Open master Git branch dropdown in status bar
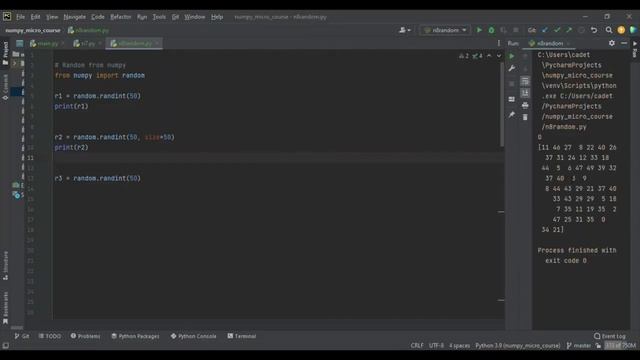Screen dimensions: 640x360 [579, 346]
